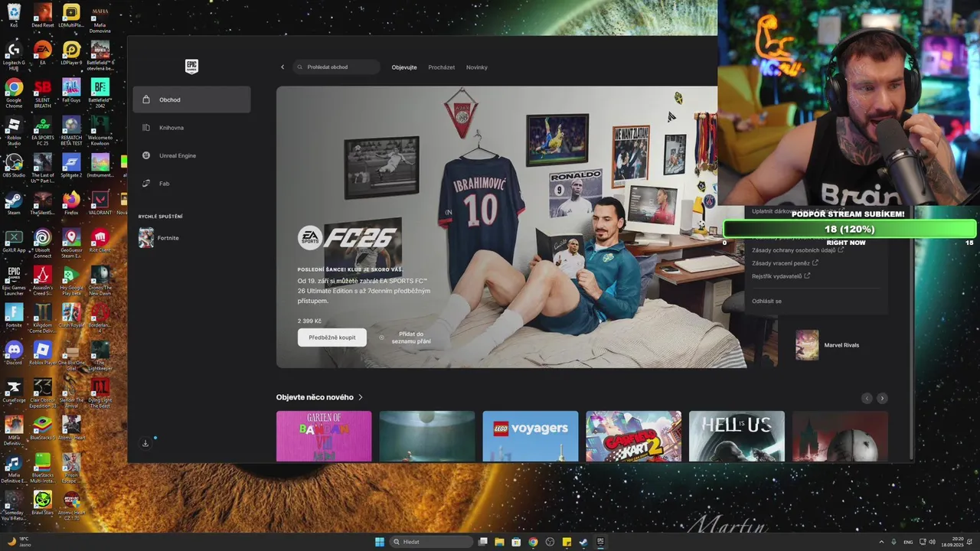Open the VALORANT desktop icon
This screenshot has height=551, width=980.
pyautogui.click(x=100, y=203)
